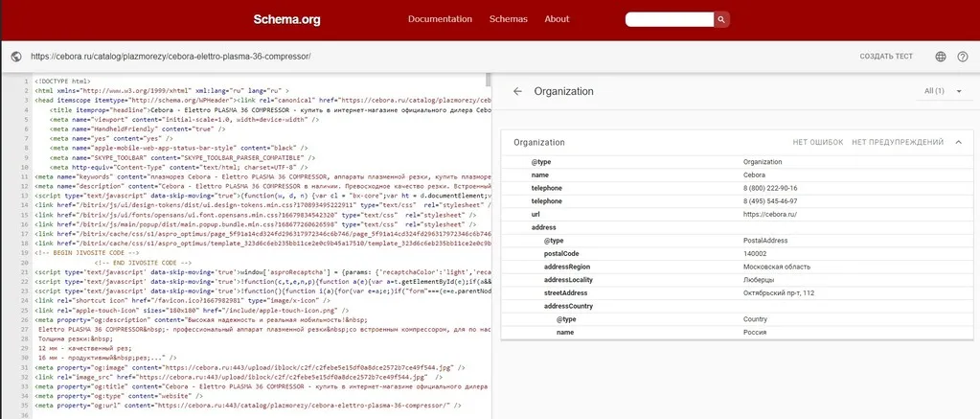Click the tested page URL text
The height and width of the screenshot is (419, 980).
pos(171,57)
